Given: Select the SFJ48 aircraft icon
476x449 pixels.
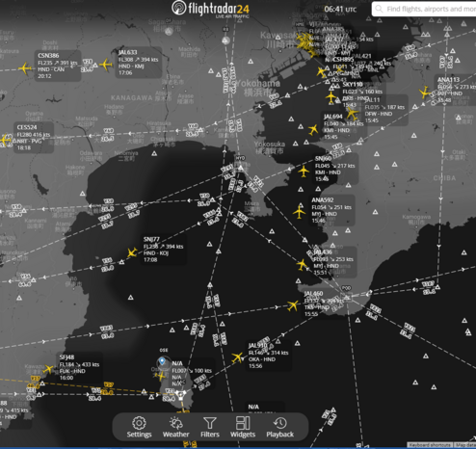Looking at the screenshot, I should pos(48,369).
